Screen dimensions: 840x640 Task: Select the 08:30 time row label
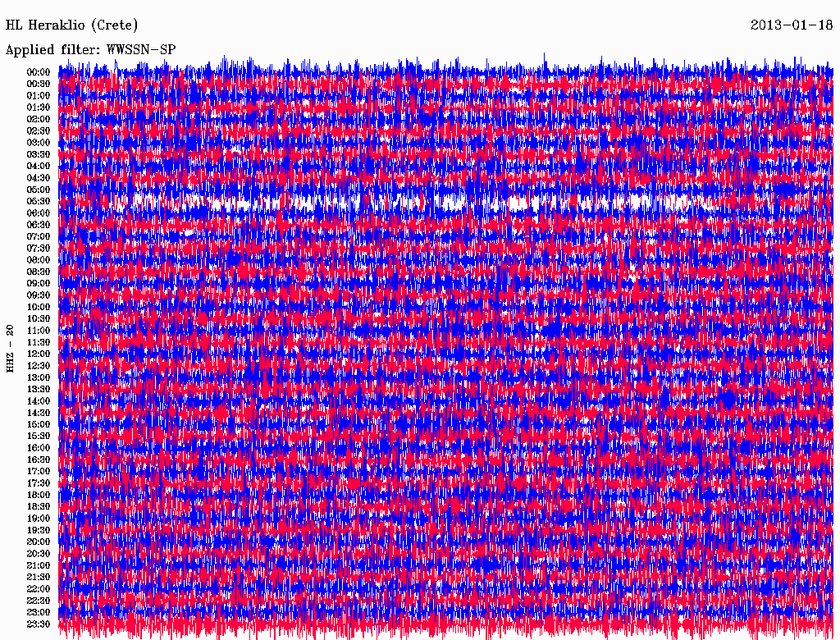39,272
